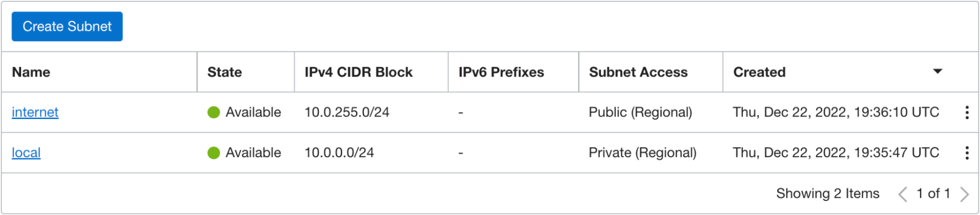Sort by the Name column header
The image size is (980, 215).
coord(31,72)
